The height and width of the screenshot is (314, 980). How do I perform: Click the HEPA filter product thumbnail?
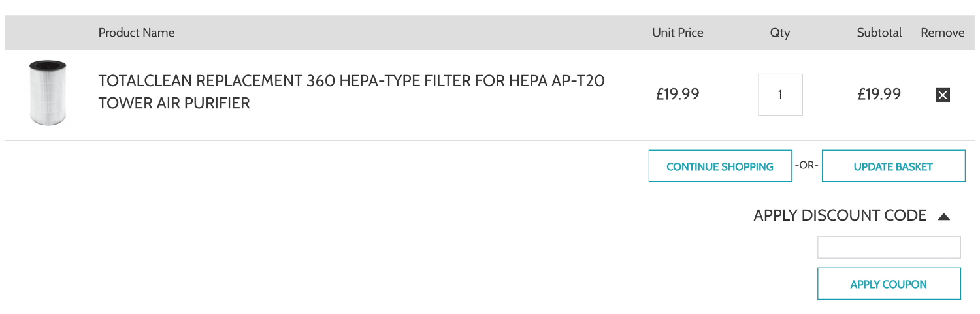[48, 93]
